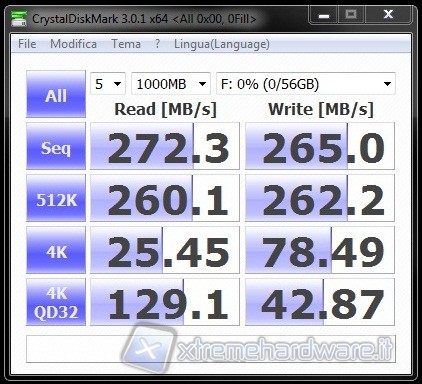The image size is (422, 384).
Task: Open the Modifica menu
Action: (x=73, y=44)
